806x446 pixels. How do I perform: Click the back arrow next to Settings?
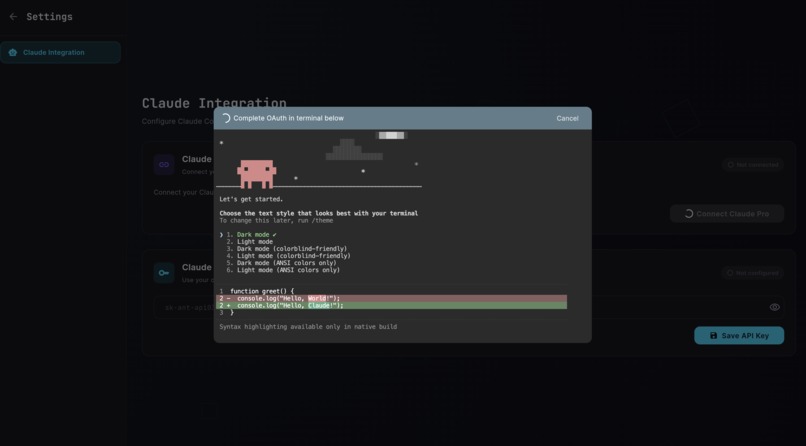pyautogui.click(x=13, y=17)
